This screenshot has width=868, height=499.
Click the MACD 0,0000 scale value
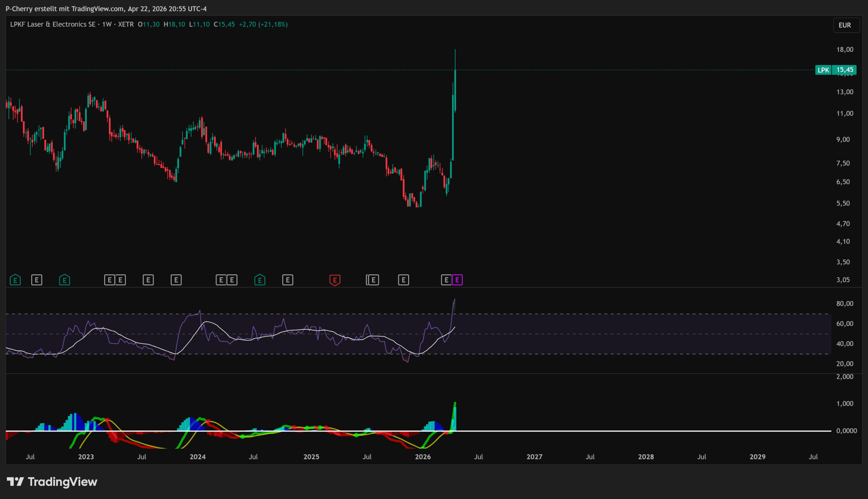click(846, 431)
